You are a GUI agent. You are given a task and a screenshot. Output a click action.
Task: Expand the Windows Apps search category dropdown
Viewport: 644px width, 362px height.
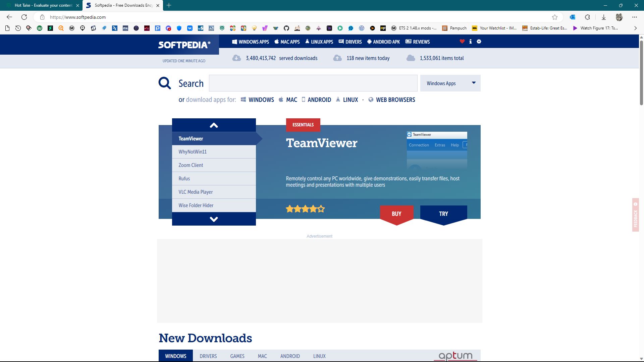[450, 83]
